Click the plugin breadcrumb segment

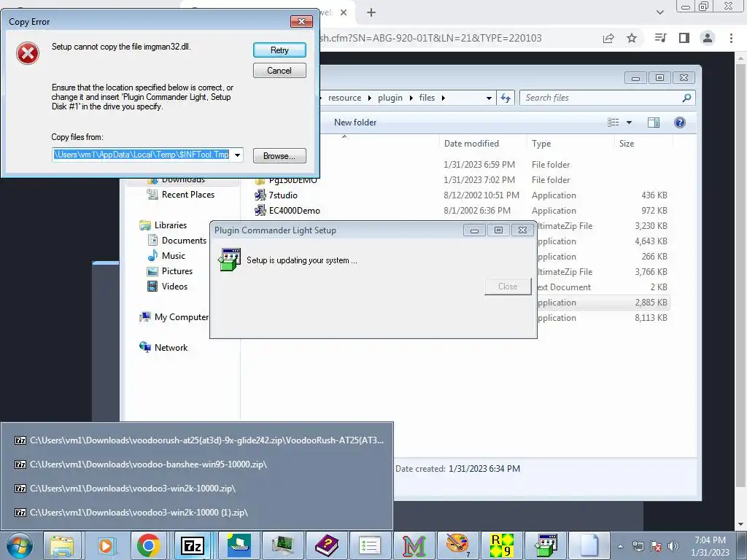(x=390, y=98)
